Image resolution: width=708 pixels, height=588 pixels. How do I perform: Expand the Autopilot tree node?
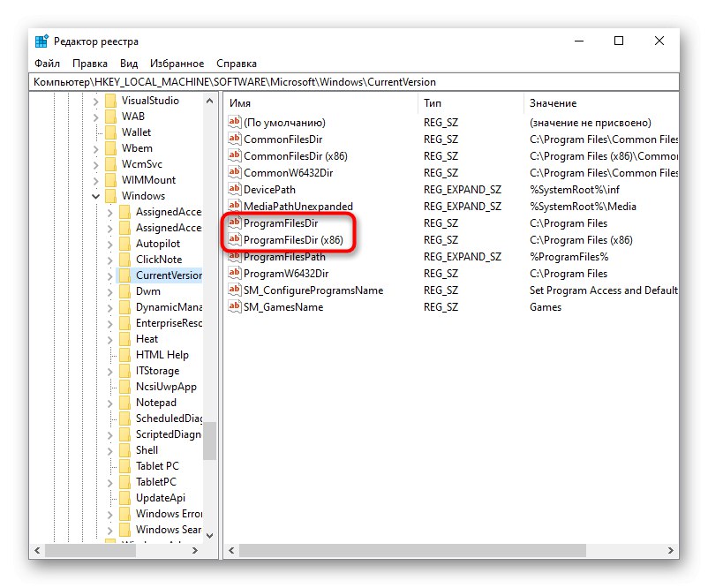click(110, 244)
